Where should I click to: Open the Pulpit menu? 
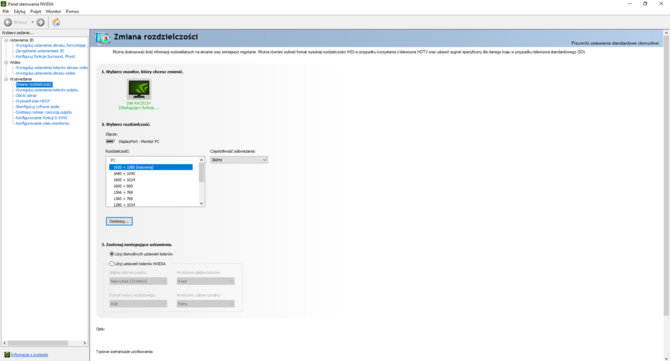click(x=35, y=12)
